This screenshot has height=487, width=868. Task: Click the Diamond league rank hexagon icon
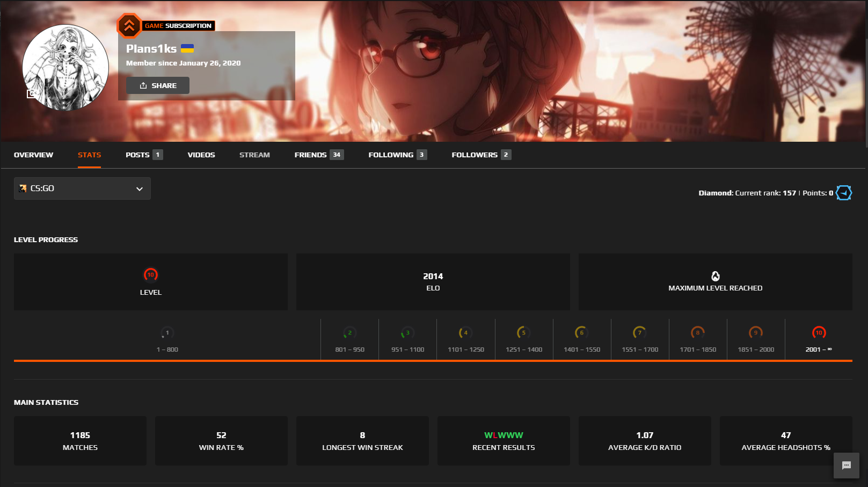click(844, 193)
